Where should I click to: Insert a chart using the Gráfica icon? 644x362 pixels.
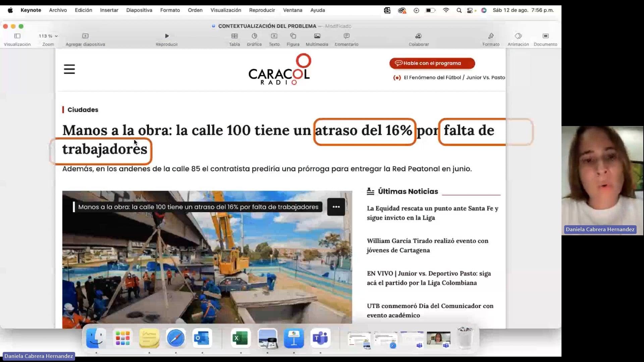[x=254, y=36]
